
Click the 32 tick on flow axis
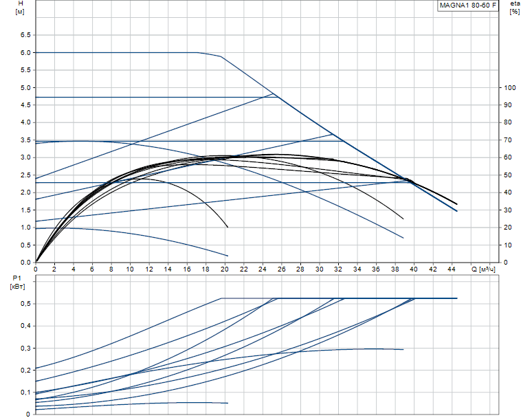(x=338, y=269)
